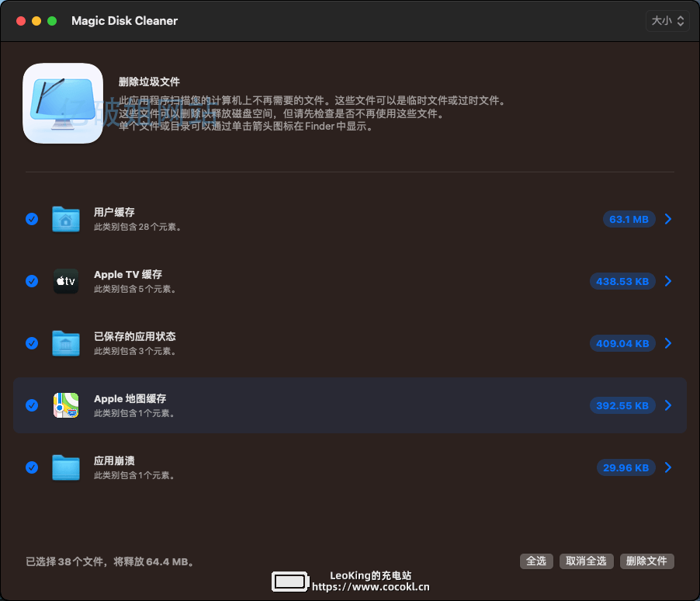The image size is (700, 601).
Task: Open the 大小 sort dropdown
Action: pos(667,21)
